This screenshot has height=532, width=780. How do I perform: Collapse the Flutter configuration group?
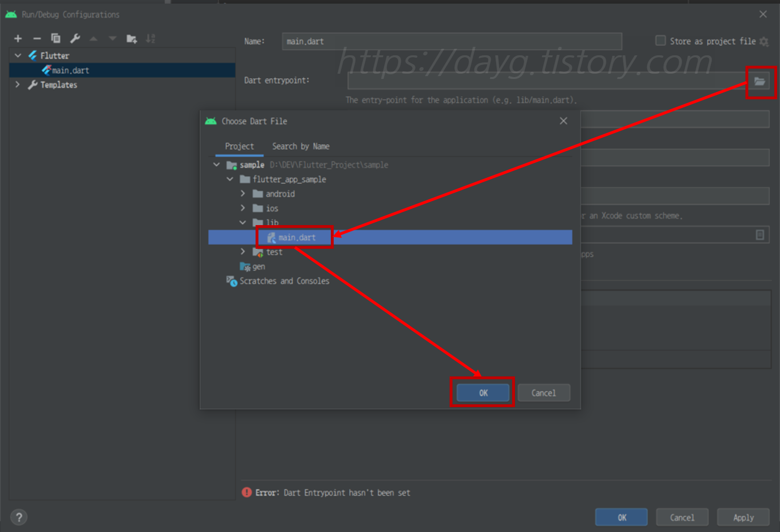(x=18, y=56)
